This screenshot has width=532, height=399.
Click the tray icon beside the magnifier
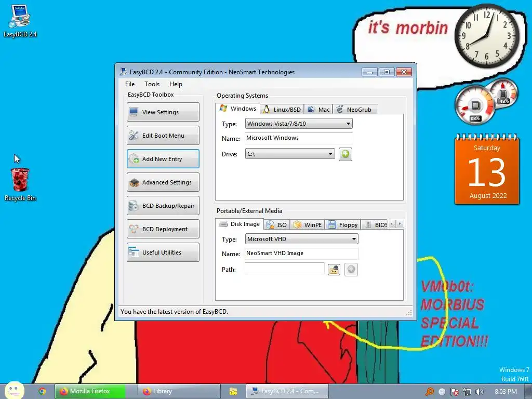click(442, 392)
